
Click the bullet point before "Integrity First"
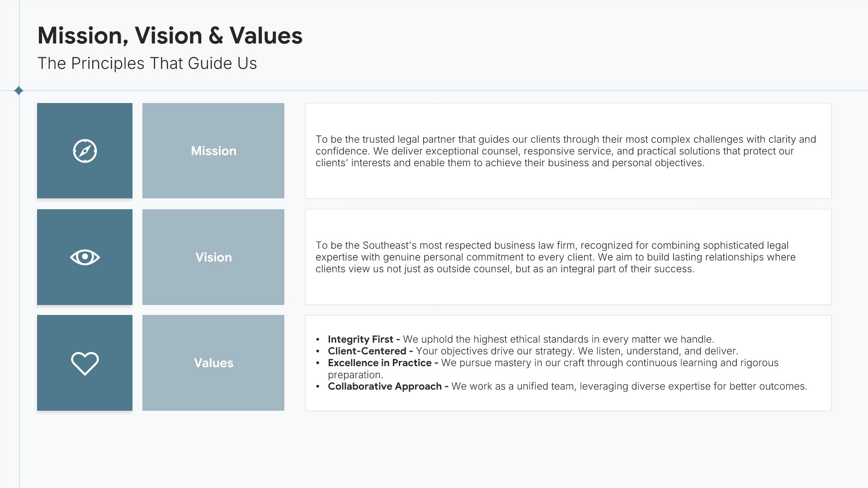click(318, 340)
